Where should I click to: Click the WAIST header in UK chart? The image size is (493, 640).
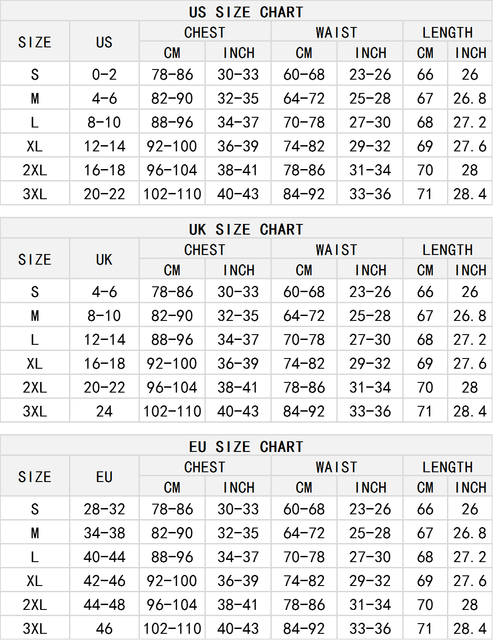pyautogui.click(x=337, y=250)
